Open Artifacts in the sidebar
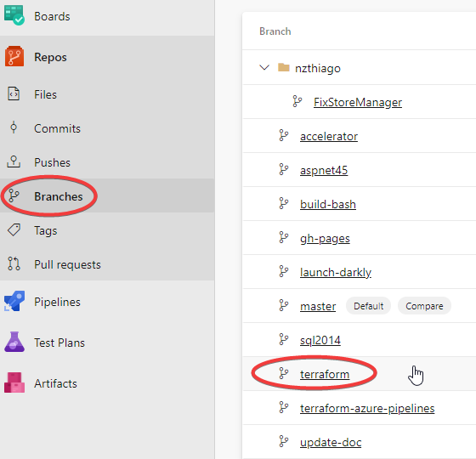The width and height of the screenshot is (476, 459). point(55,383)
